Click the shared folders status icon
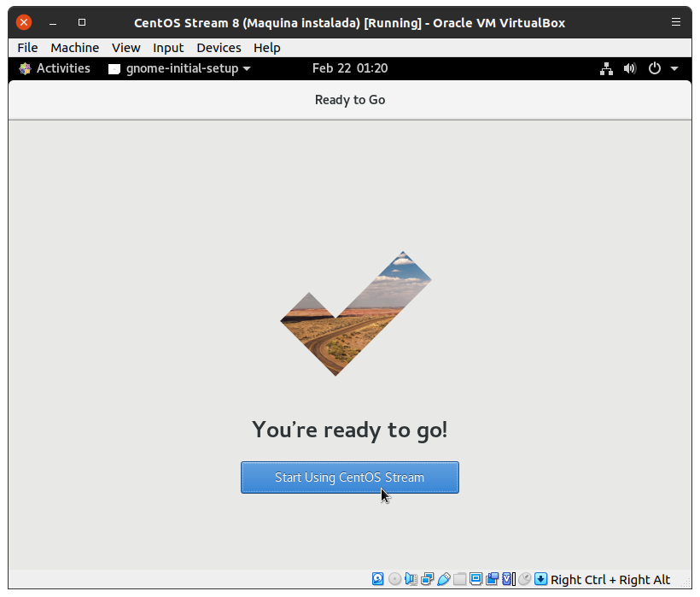700x597 pixels. tap(459, 579)
